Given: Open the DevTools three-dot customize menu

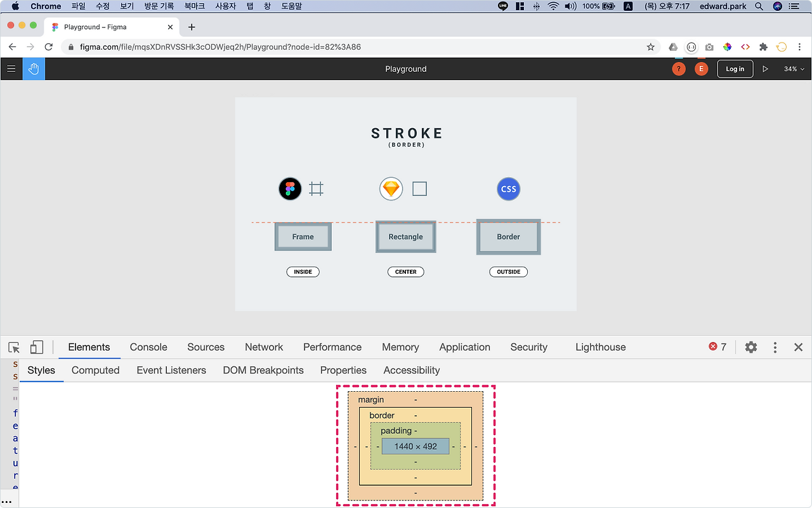Looking at the screenshot, I should 775,347.
